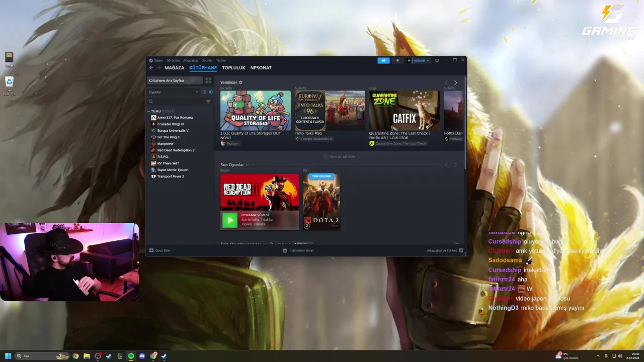Click Yeni bir raf ekle
Screen dimensions: 644x362
[x=340, y=156]
